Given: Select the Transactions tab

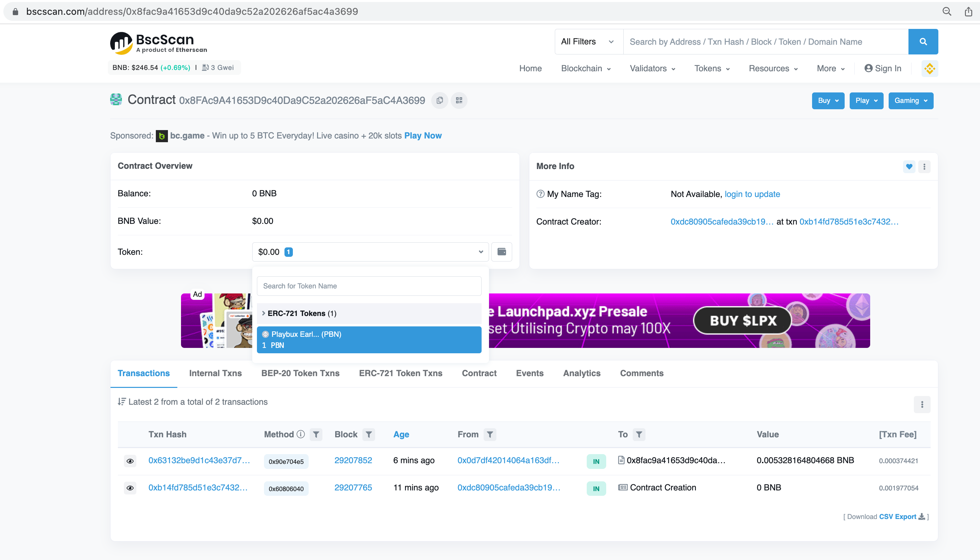Looking at the screenshot, I should 143,373.
